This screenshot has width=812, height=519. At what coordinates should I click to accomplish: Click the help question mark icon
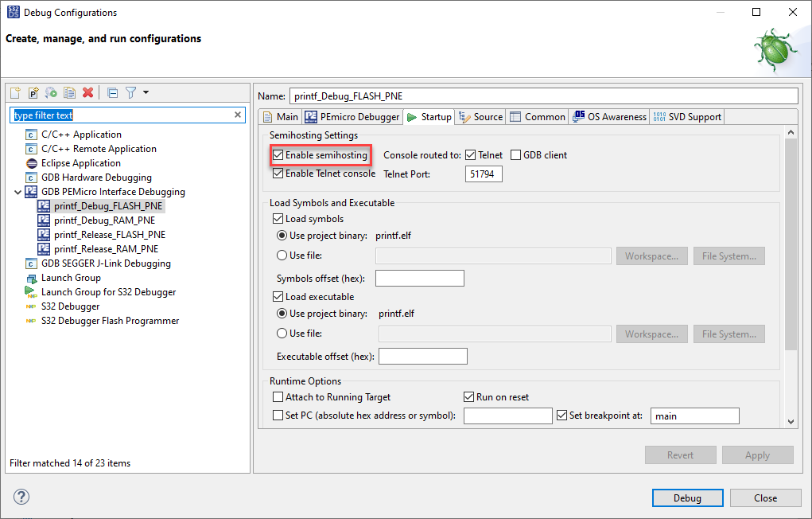point(21,497)
